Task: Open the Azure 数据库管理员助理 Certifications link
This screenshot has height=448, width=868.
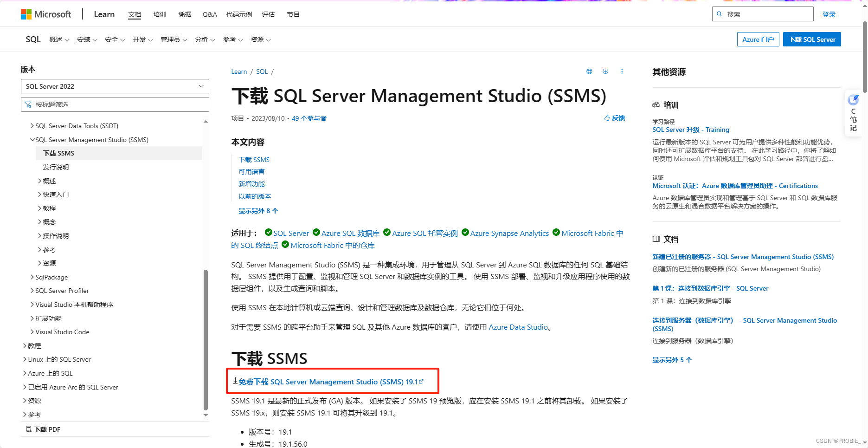Action: coord(735,186)
